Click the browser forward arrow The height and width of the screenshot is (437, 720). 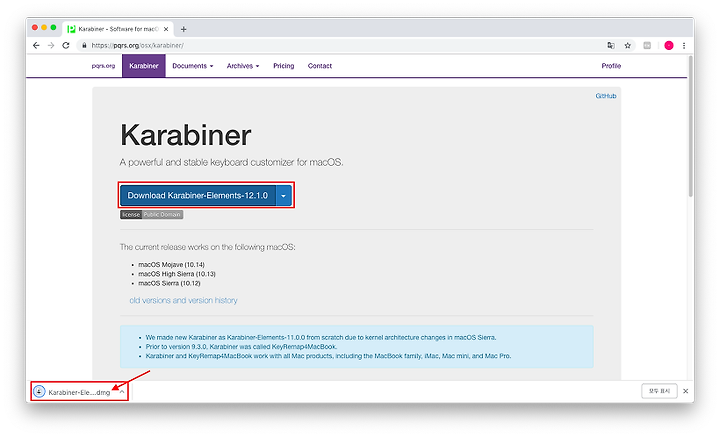click(x=51, y=45)
